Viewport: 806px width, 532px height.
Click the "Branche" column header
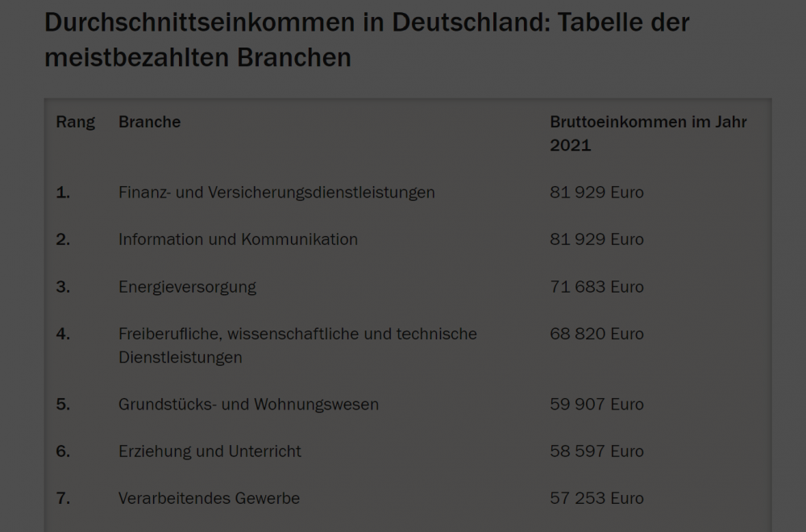(149, 123)
